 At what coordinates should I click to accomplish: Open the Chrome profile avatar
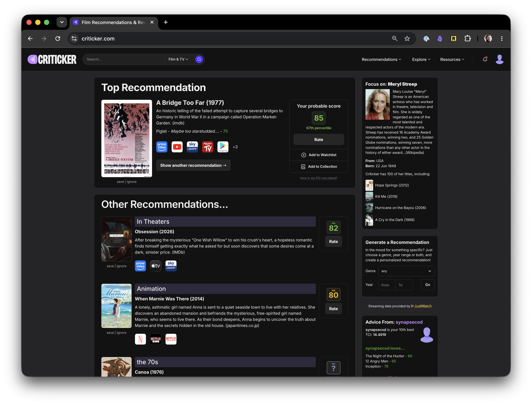[x=488, y=39]
